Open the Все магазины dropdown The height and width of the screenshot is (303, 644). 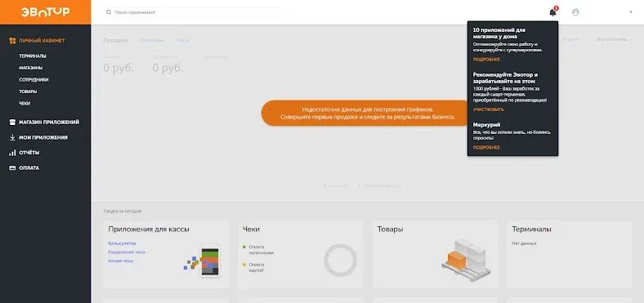click(615, 39)
